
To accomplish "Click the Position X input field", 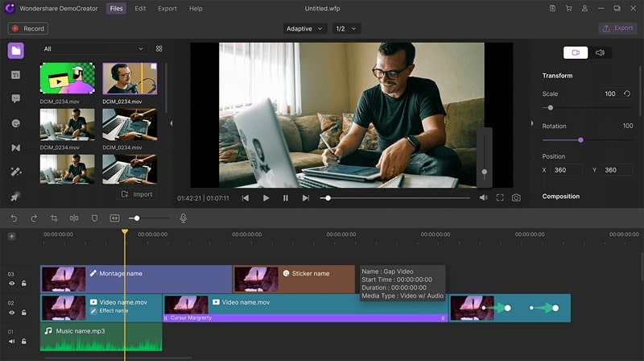I will point(567,170).
